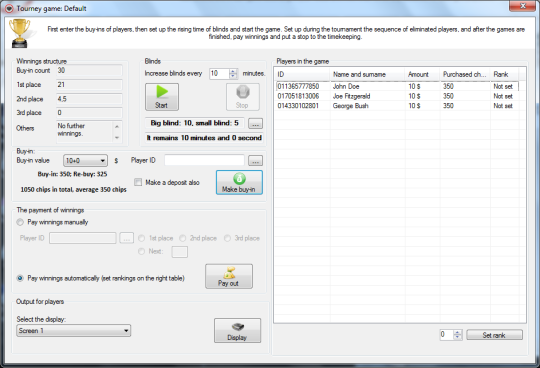The width and height of the screenshot is (540, 368).
Task: Click ID 014330102801 cell
Action: (298, 106)
